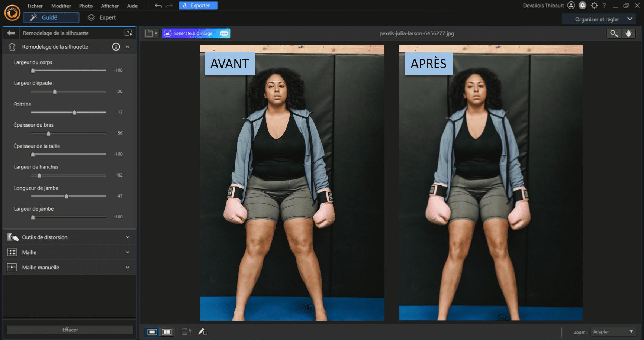
Task: Select the Zoom tool above the image
Action: [614, 33]
